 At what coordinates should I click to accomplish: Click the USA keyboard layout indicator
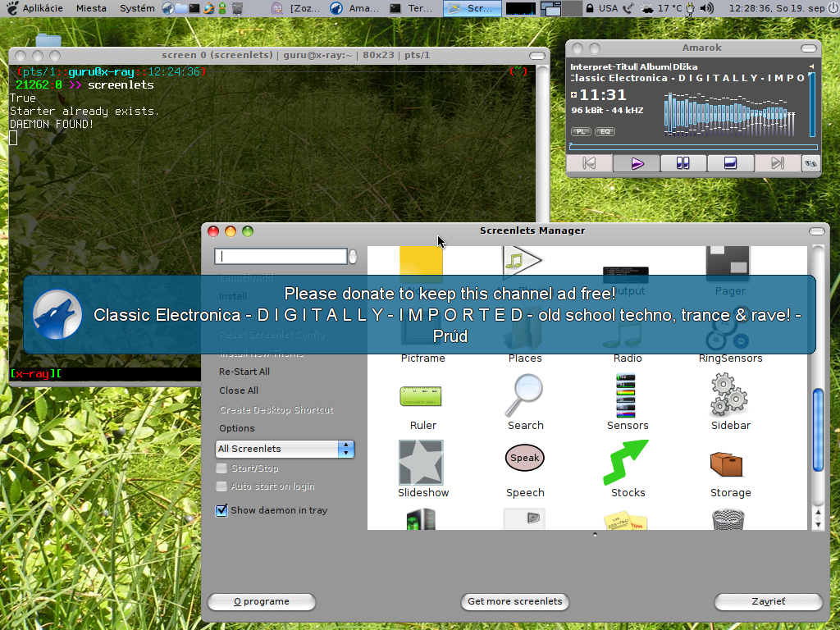point(608,8)
